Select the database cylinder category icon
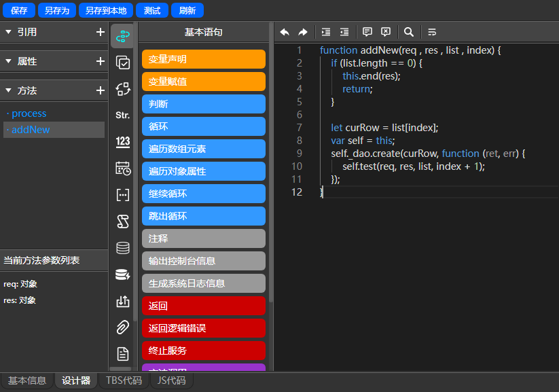 pyautogui.click(x=123, y=248)
